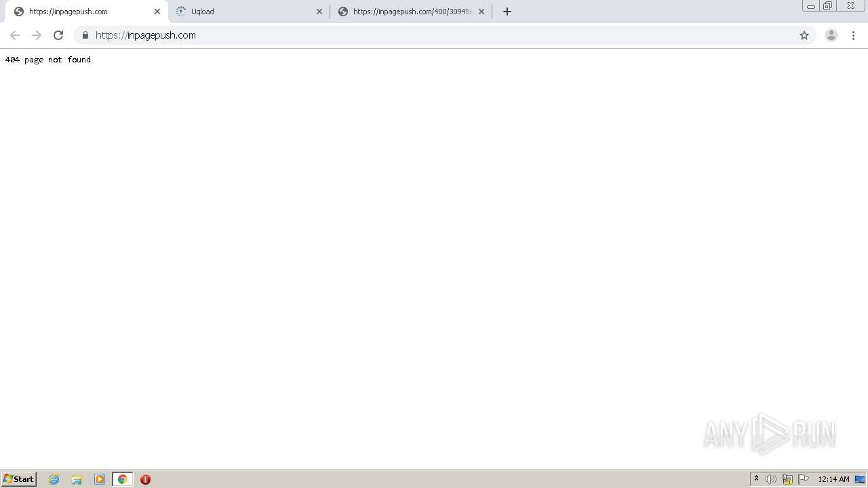The width and height of the screenshot is (868, 488).
Task: Switch to the Uqload tab
Action: pyautogui.click(x=249, y=12)
